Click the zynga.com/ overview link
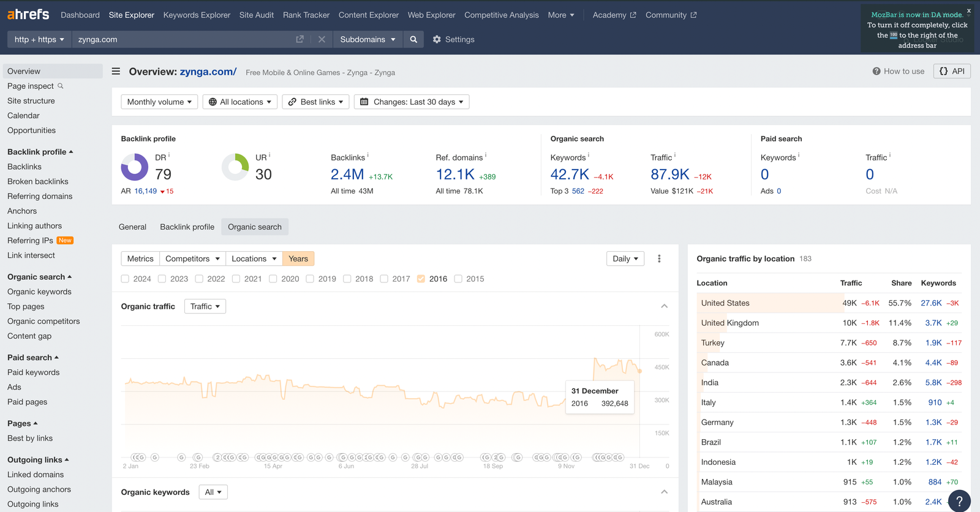This screenshot has width=980, height=512. [208, 72]
